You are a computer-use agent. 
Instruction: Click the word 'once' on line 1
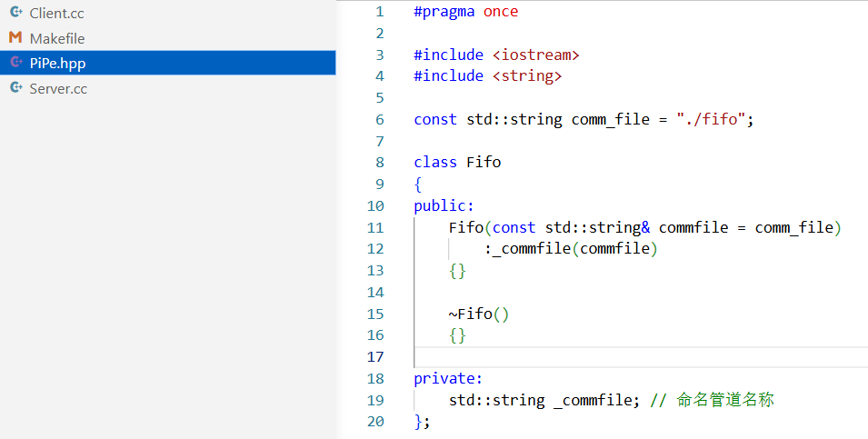pyautogui.click(x=501, y=12)
